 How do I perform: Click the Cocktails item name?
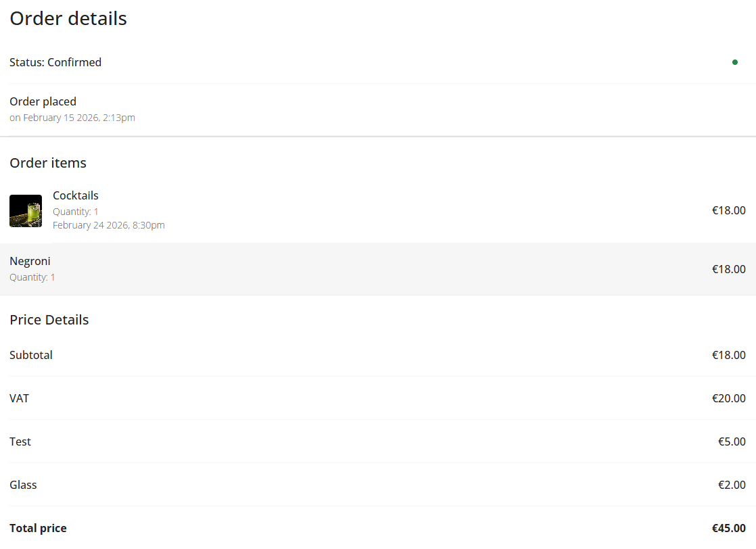[x=76, y=195]
